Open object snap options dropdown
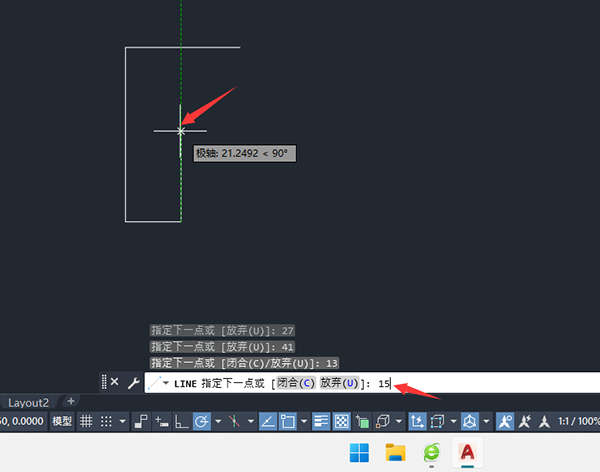Viewport: 600px width, 472px height. pyautogui.click(x=304, y=421)
